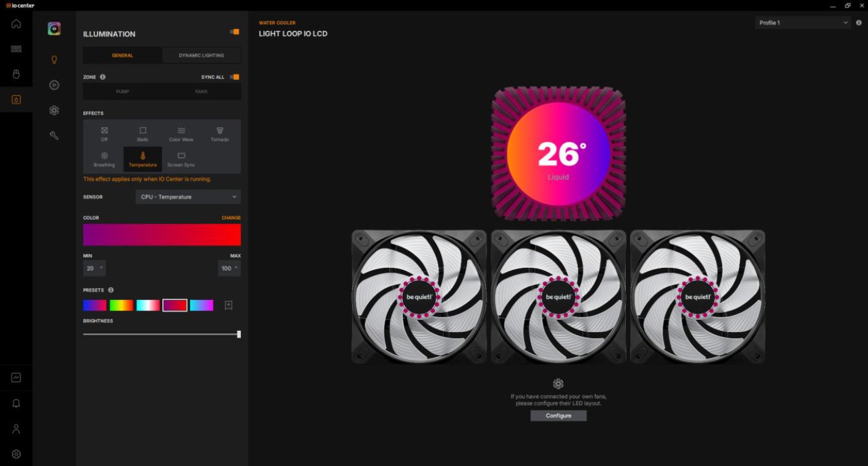Click the Change color link
The image size is (868, 466).
[231, 218]
